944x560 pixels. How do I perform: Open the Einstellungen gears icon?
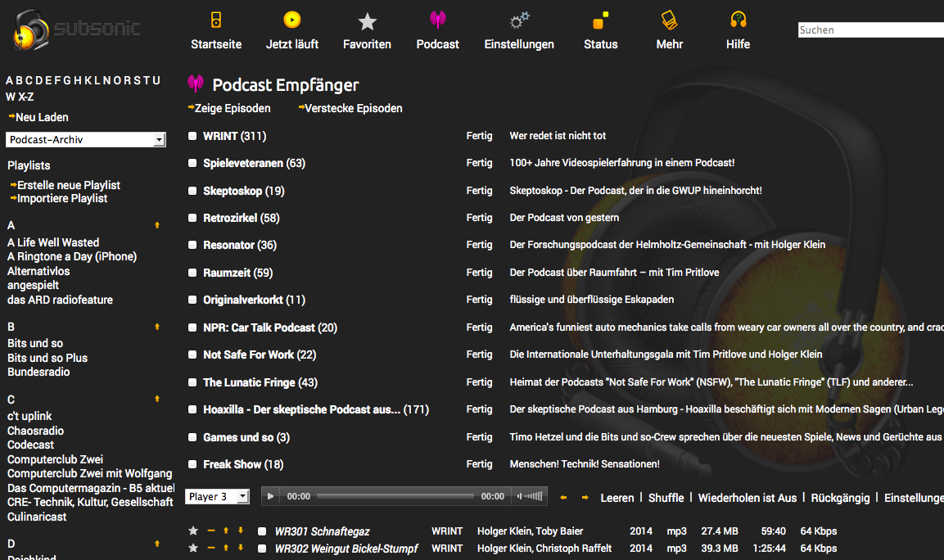520,20
